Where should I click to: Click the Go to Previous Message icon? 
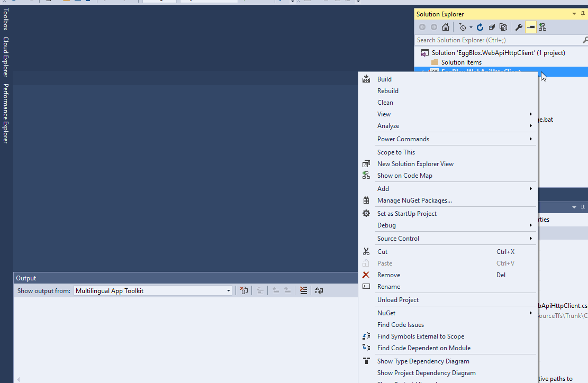276,290
